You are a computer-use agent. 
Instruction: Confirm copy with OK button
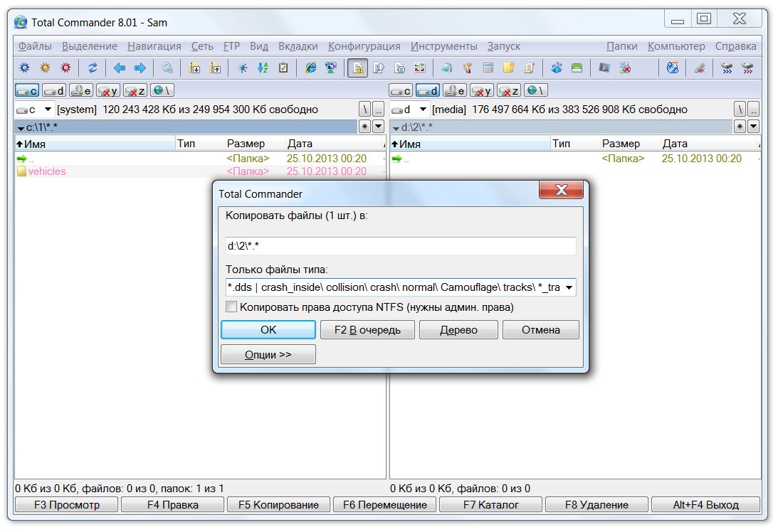click(x=268, y=330)
